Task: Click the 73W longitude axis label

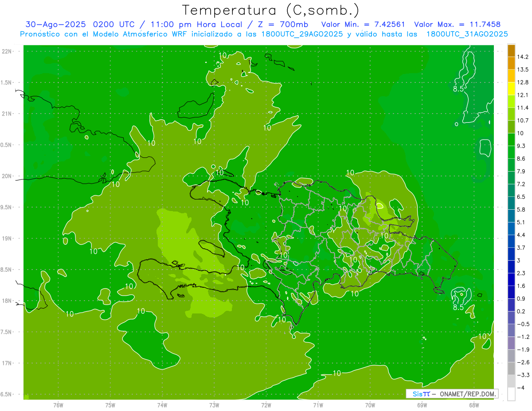Action: 214,405
